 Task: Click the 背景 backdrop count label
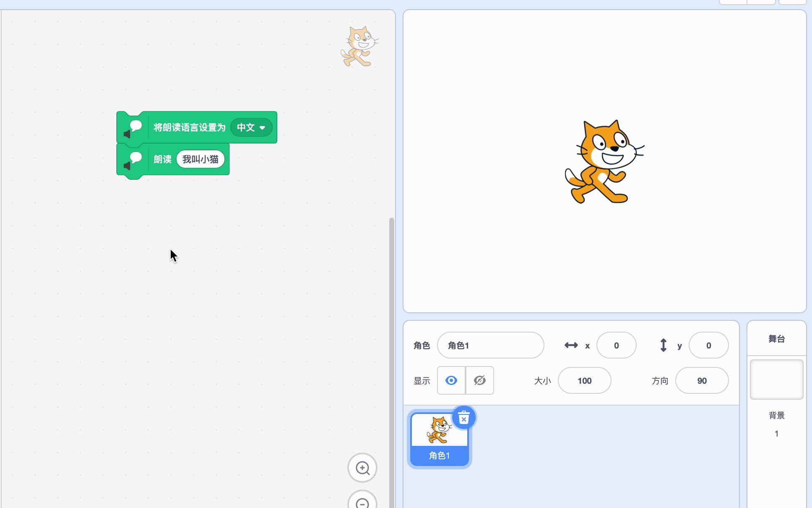[x=776, y=415]
